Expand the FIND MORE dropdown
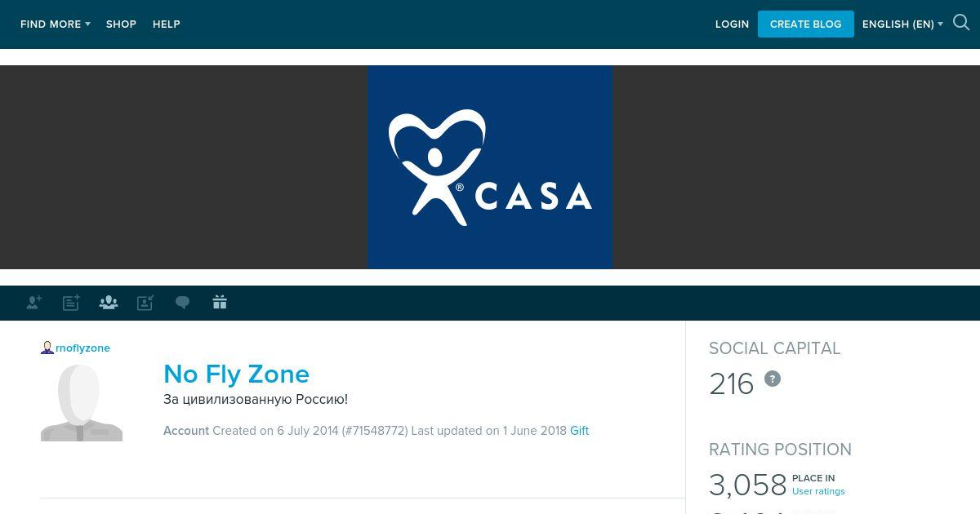The image size is (980, 514). pos(56,24)
